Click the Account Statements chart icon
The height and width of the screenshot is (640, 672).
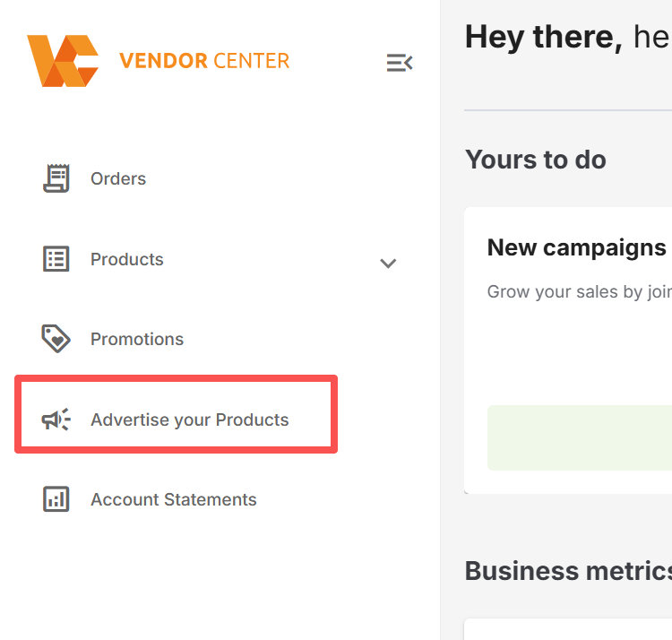pos(56,499)
